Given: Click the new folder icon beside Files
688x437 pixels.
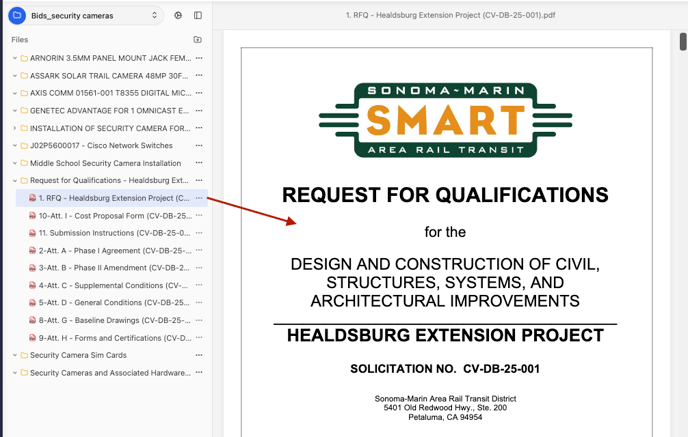Looking at the screenshot, I should [x=198, y=39].
